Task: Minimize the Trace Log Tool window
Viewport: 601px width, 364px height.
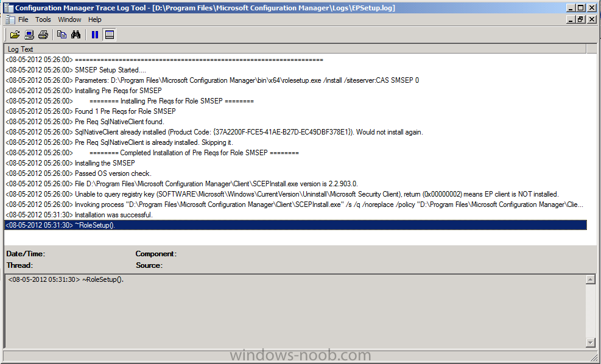Action: [x=571, y=8]
